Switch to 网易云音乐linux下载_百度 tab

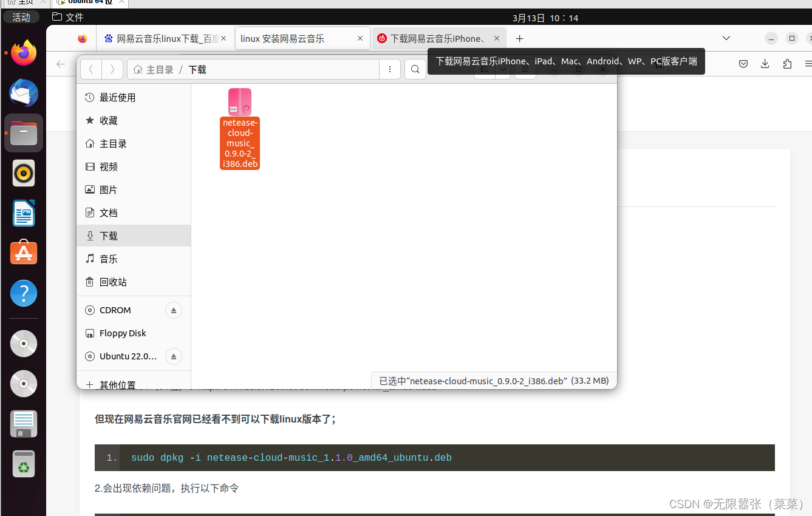tap(165, 38)
